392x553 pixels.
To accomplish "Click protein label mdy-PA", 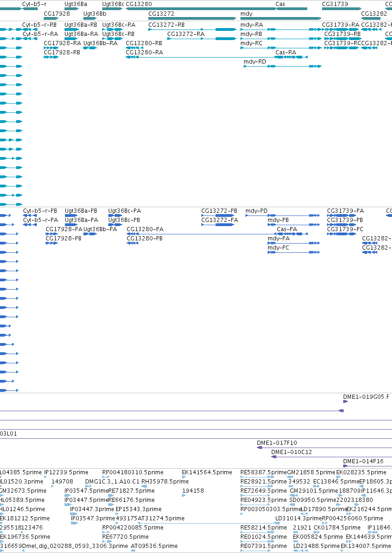I will coord(279,238).
